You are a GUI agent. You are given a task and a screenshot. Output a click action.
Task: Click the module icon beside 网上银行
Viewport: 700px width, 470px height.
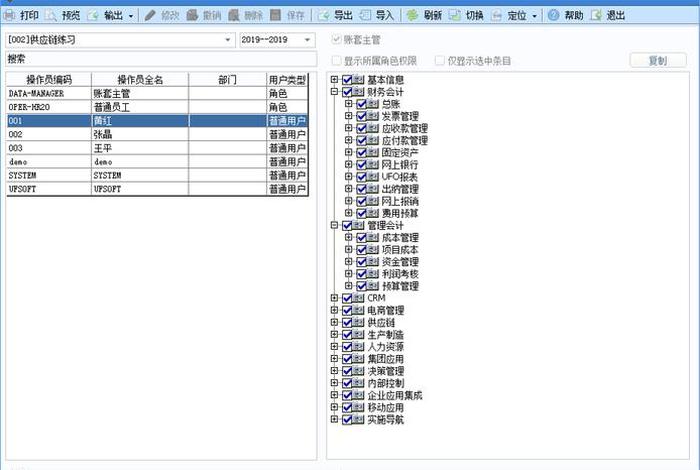click(x=373, y=165)
